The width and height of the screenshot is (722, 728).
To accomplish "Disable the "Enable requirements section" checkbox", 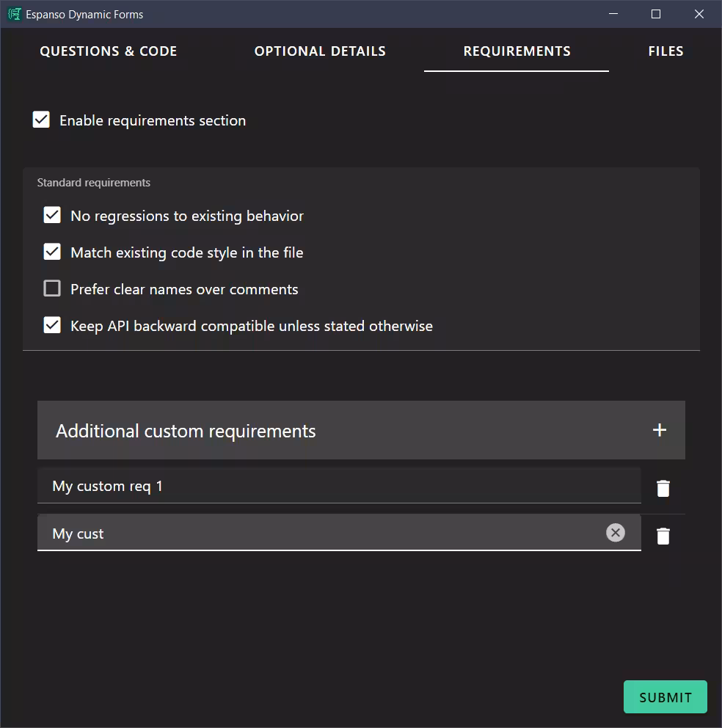I will tap(40, 119).
